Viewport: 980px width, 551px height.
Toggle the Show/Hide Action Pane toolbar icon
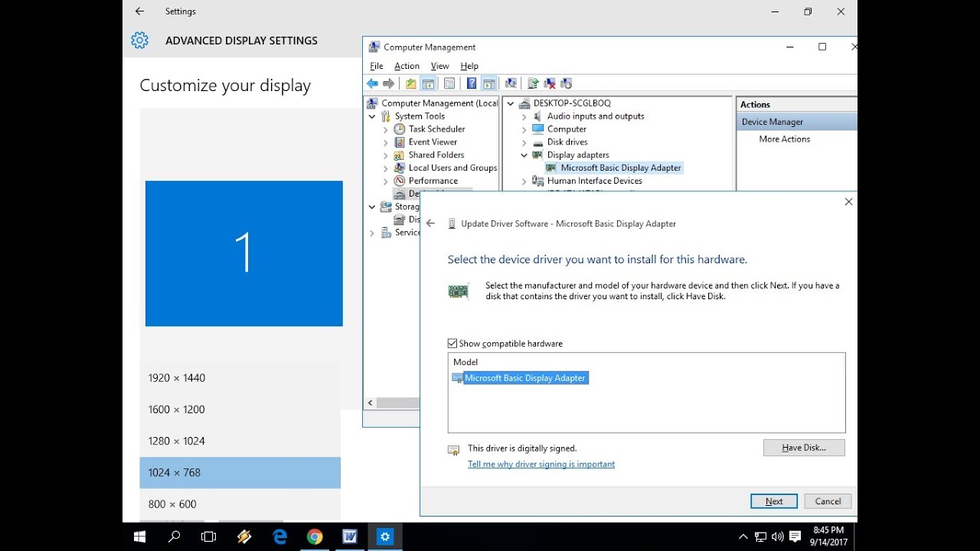[x=488, y=83]
